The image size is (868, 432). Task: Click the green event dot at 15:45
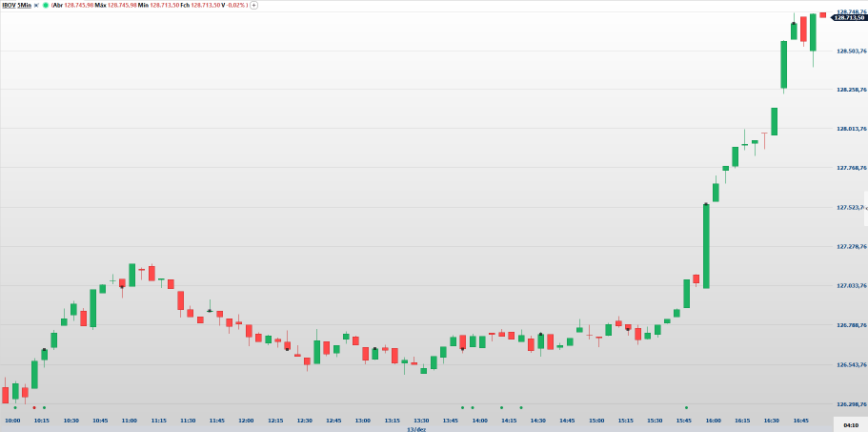pyautogui.click(x=686, y=407)
